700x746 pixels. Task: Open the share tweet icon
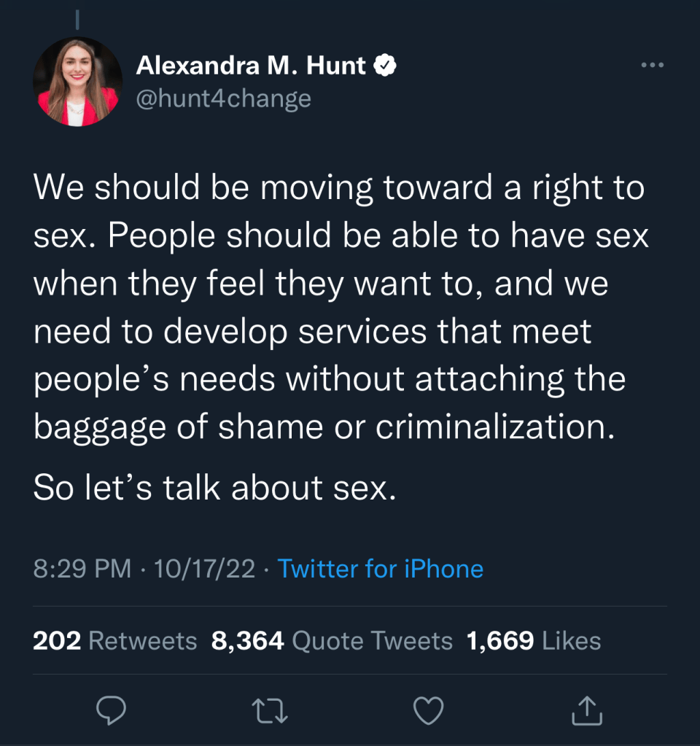pyautogui.click(x=587, y=710)
